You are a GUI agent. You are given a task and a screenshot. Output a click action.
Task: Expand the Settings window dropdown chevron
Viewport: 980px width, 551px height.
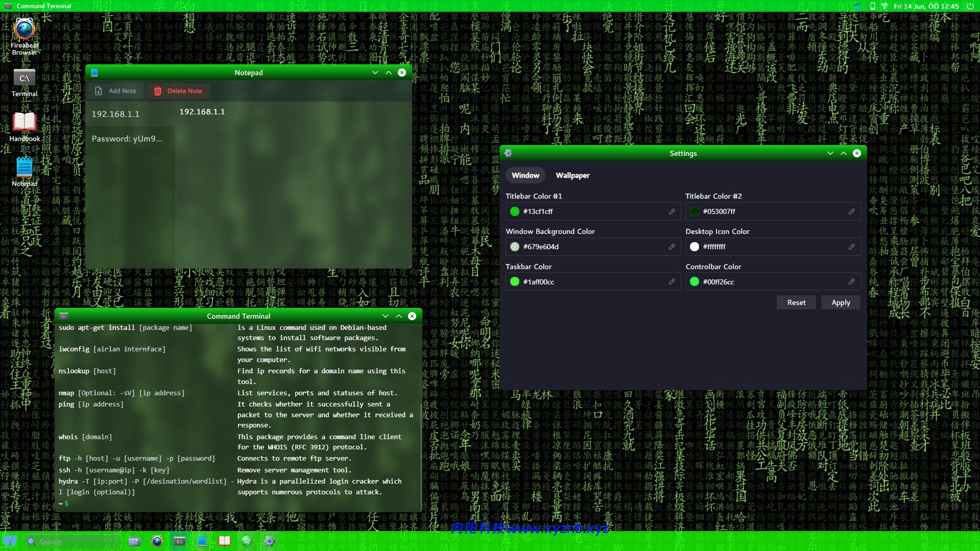coord(830,153)
